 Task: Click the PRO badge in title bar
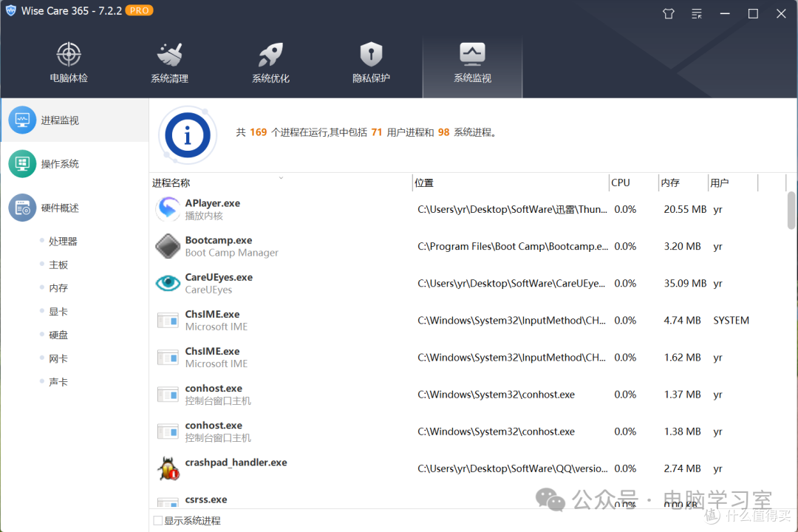[x=139, y=10]
